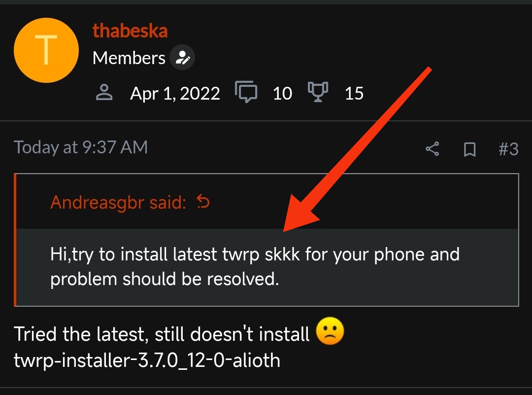The width and height of the screenshot is (532, 395).
Task: Click the Apr 1, 2022 join date
Action: (x=175, y=93)
